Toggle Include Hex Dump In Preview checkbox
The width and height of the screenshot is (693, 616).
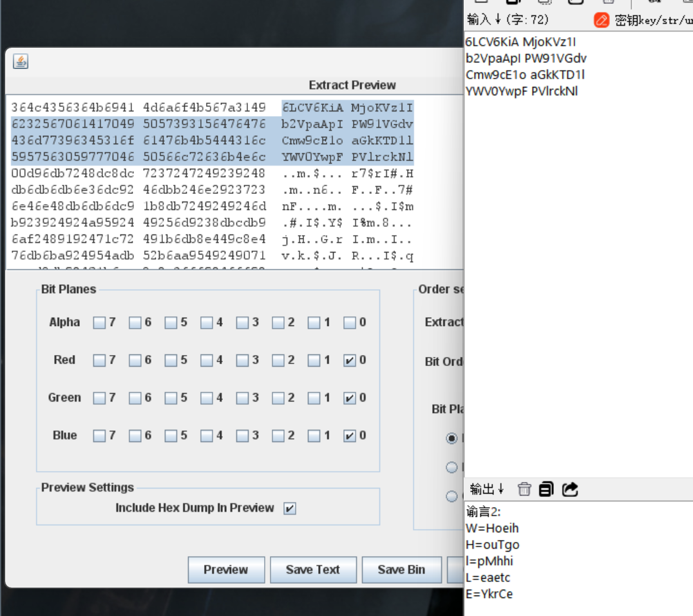(x=290, y=508)
